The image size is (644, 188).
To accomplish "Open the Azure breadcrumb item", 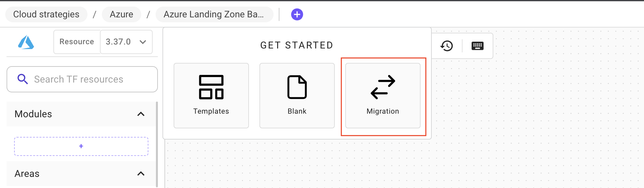I will 122,14.
